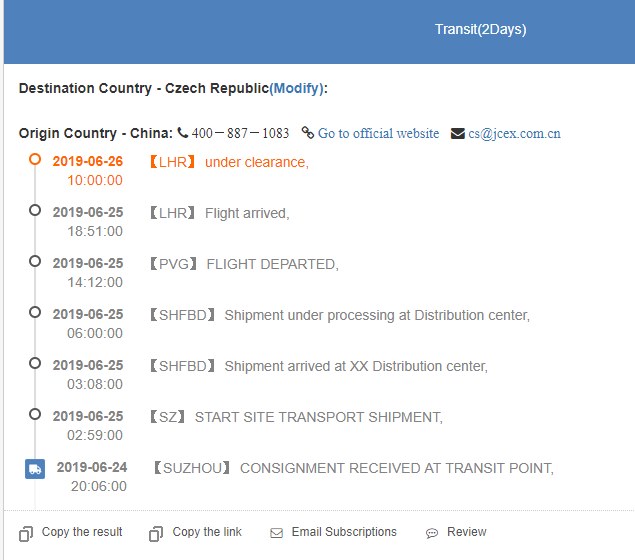Viewport: 635px width, 560px height.
Task: Click the Copy the result icon
Action: [x=26, y=534]
